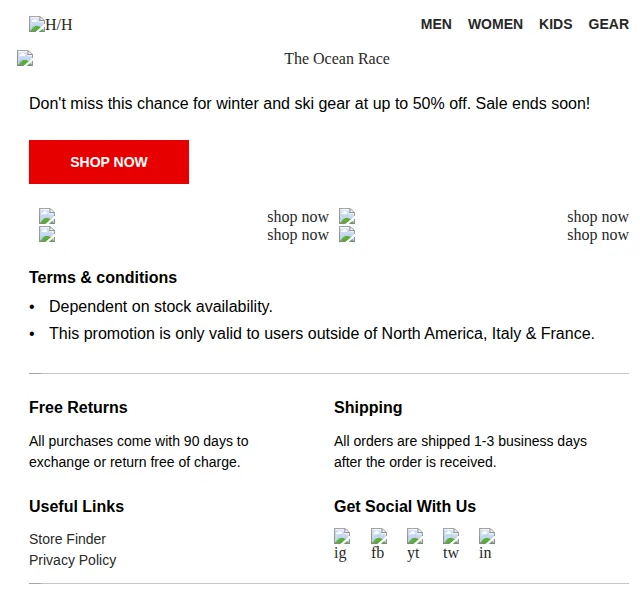The width and height of the screenshot is (640, 600).
Task: Click The Ocean Race banner text
Action: [x=337, y=59]
